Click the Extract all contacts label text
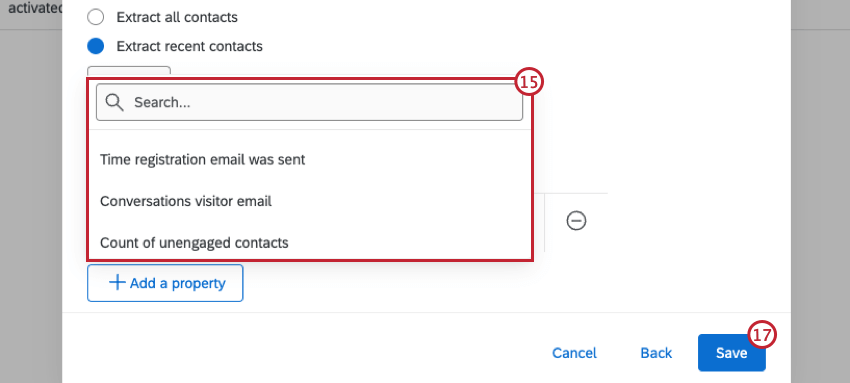 (x=177, y=17)
